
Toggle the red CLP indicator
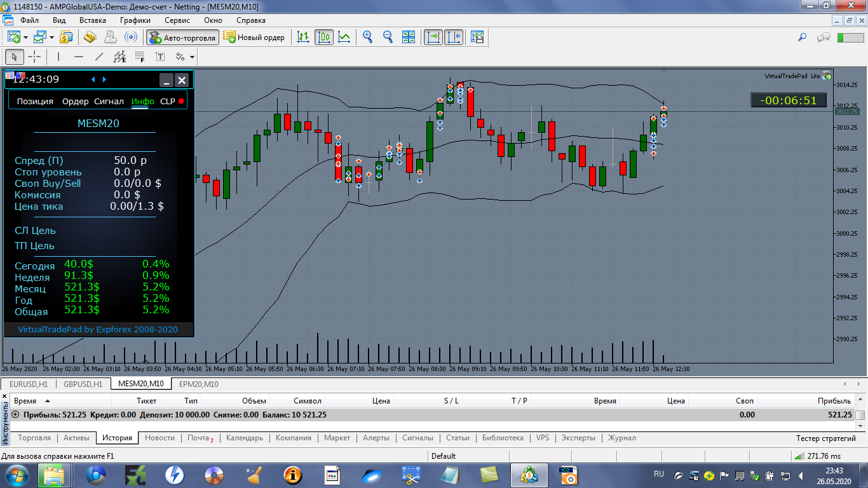point(181,101)
